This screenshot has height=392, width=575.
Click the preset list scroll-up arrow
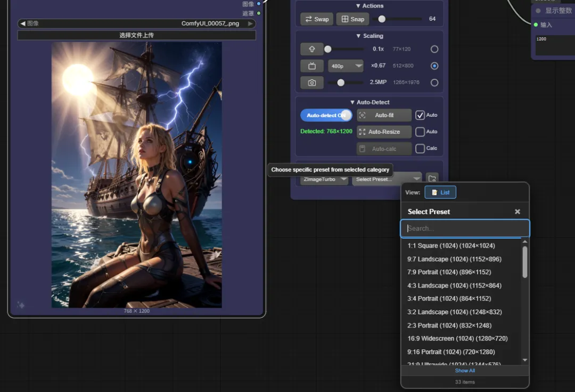coord(525,241)
